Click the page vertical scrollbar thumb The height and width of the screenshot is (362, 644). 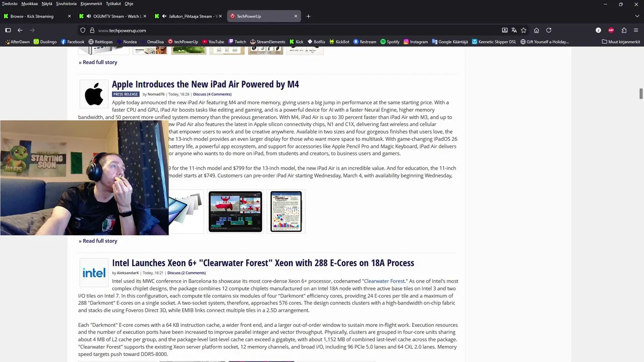point(641,94)
